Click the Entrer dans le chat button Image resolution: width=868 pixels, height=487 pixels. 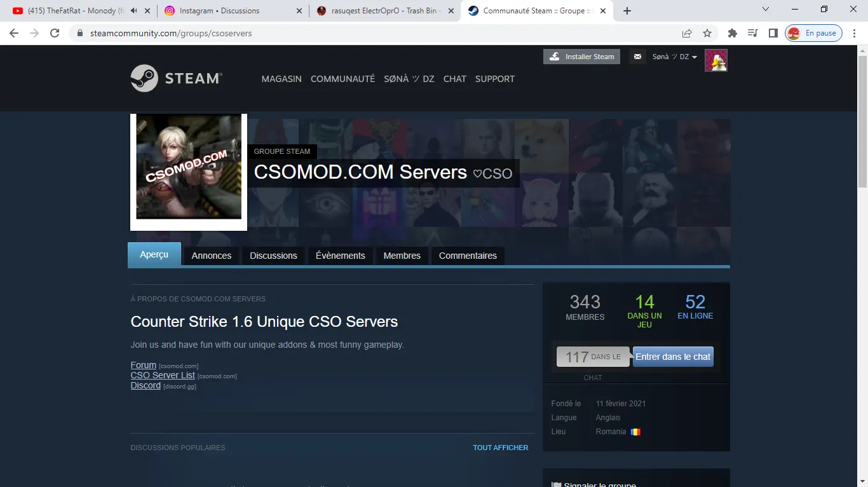point(673,357)
